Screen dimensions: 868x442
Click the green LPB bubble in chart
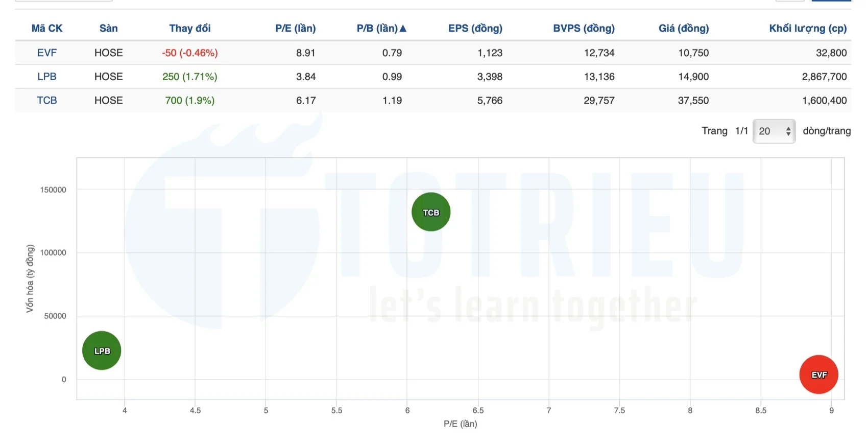(102, 351)
